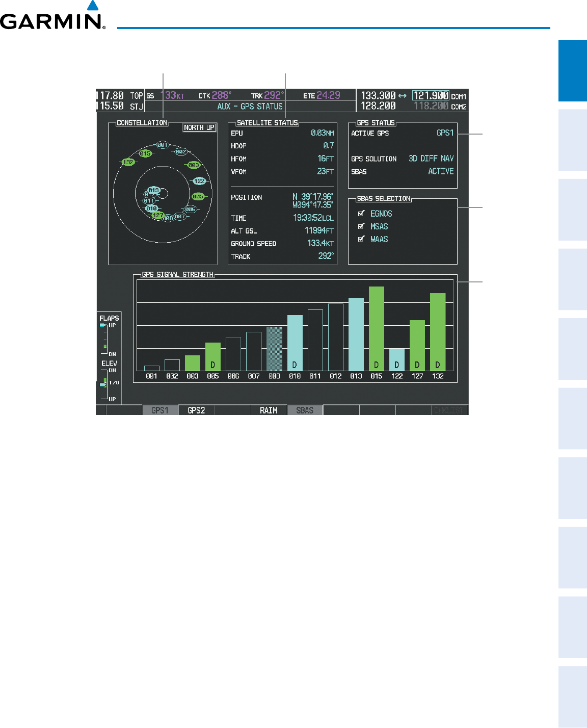Click the ALT GSL value 11994FT
587x728 pixels.
point(319,231)
